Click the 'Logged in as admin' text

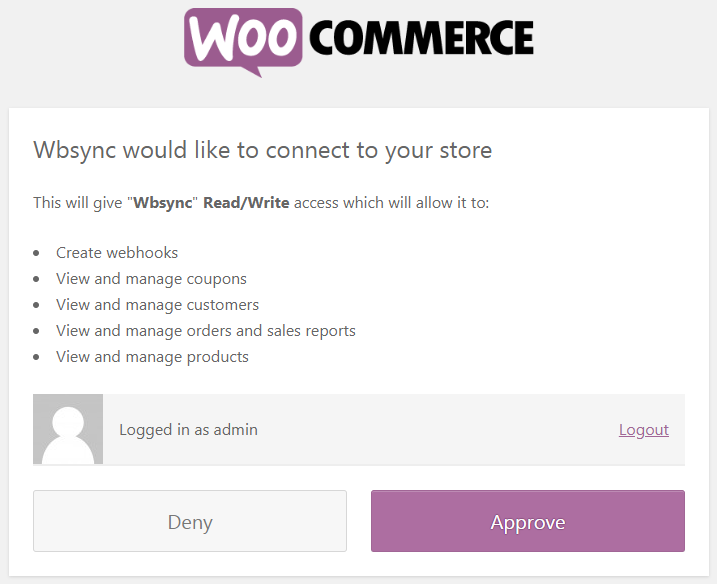coord(188,429)
